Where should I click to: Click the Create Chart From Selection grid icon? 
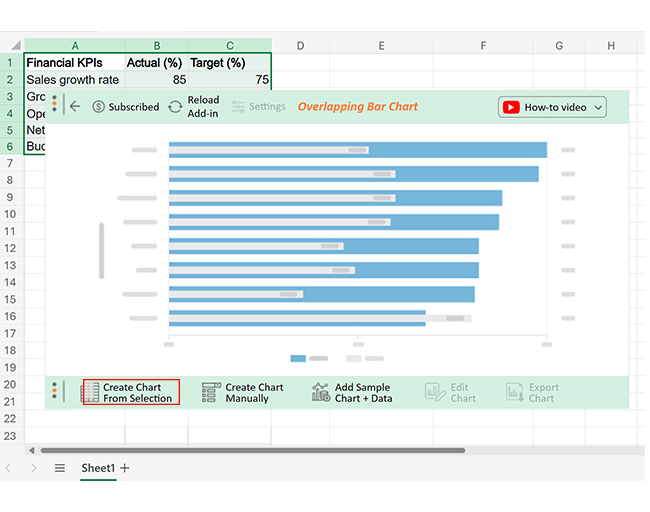point(90,392)
